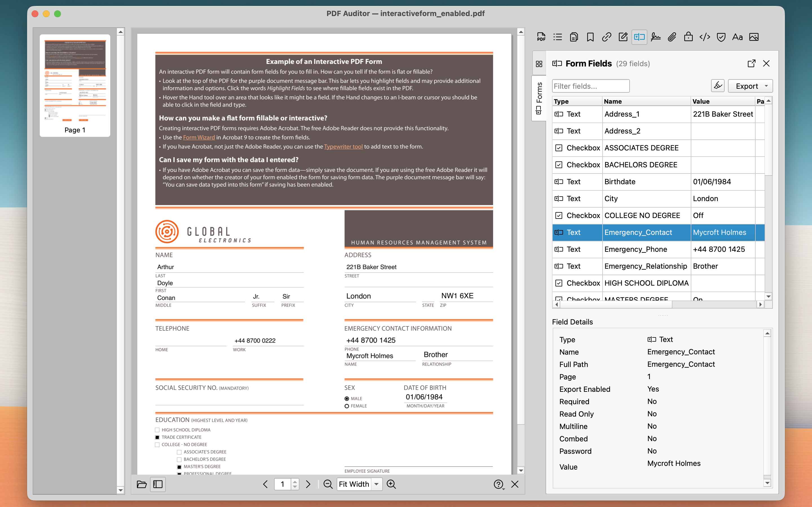This screenshot has height=507, width=812.
Task: Switch to the grid overview tab in the side panel
Action: click(539, 64)
